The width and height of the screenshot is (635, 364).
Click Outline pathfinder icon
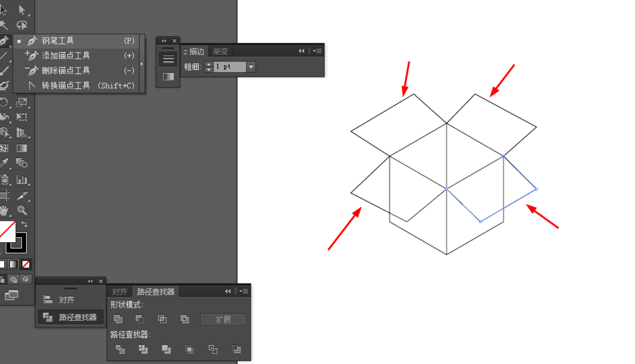pos(213,349)
